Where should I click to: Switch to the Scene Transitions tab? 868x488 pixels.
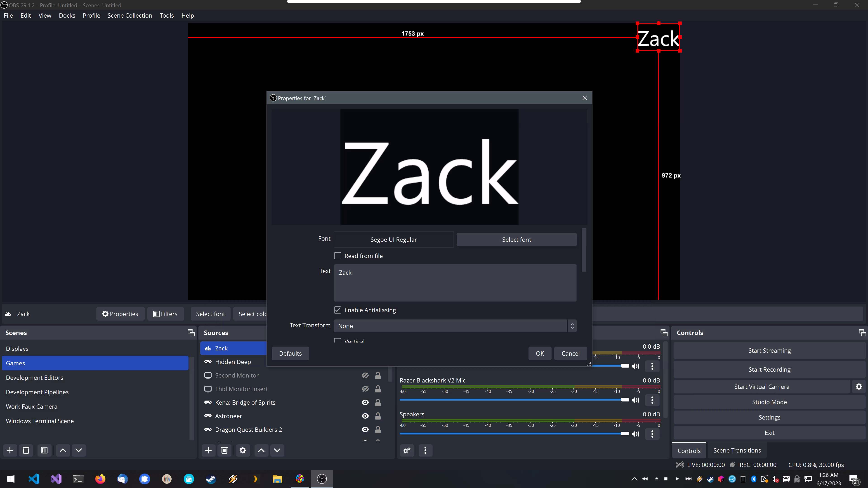click(x=737, y=450)
